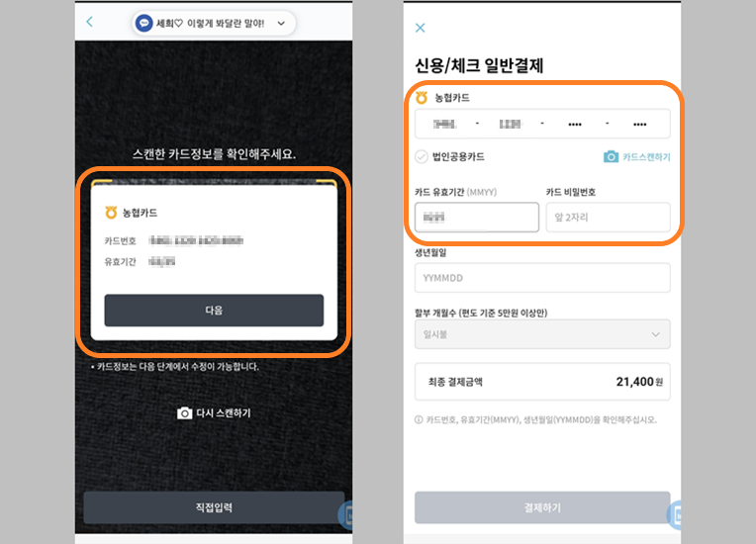This screenshot has width=756, height=544.
Task: Click the second card number segment field
Action: [511, 125]
